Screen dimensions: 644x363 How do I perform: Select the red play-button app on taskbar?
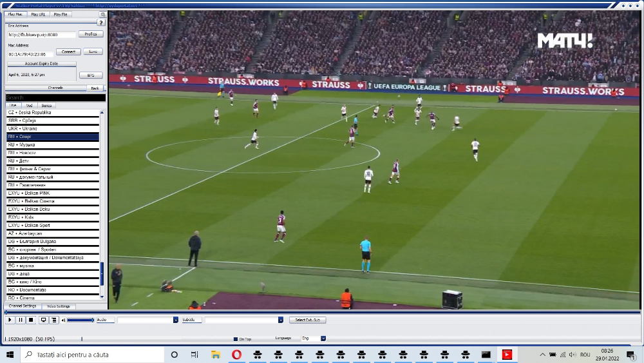tap(507, 355)
